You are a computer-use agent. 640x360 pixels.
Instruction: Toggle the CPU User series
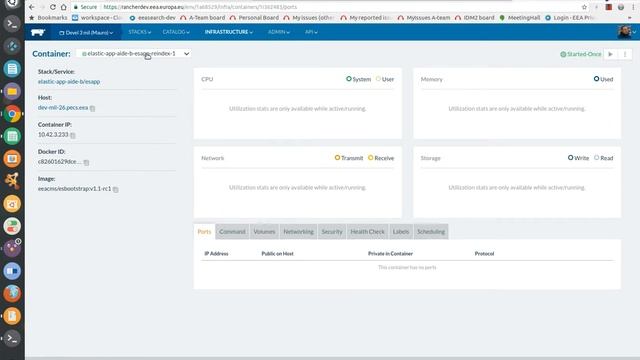point(385,79)
